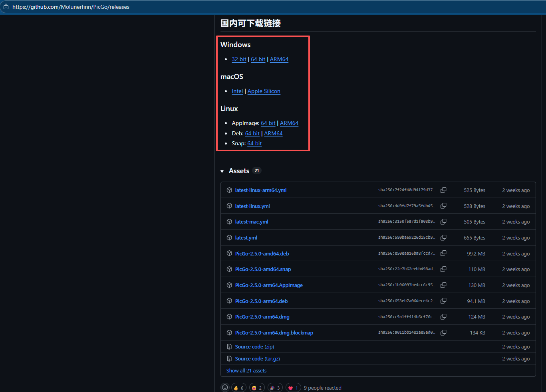Viewport: 546px width, 392px height.
Task: Select the "130 MB" file size
Action: [x=477, y=285]
